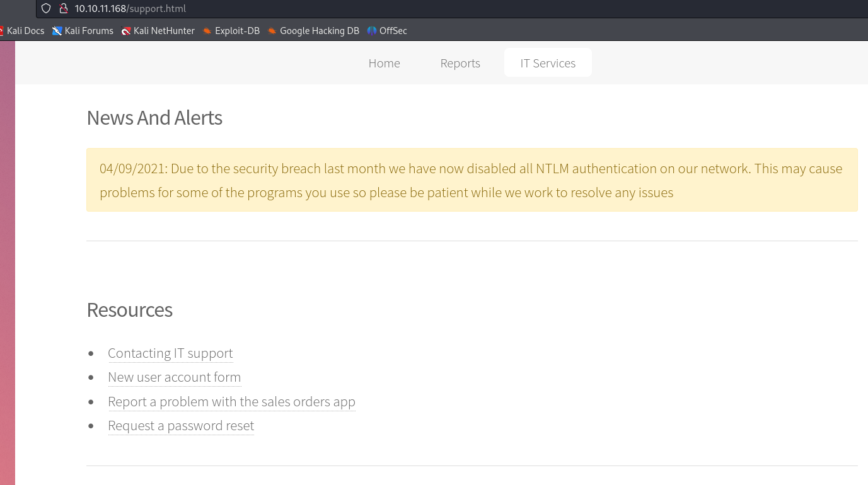868x485 pixels.
Task: Click the Google Hacking DB bookmark icon
Action: coord(272,31)
